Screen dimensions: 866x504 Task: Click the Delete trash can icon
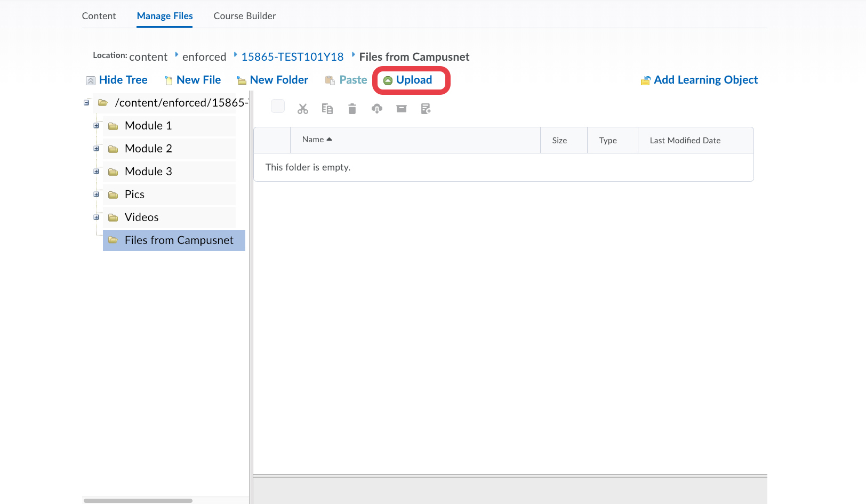352,109
